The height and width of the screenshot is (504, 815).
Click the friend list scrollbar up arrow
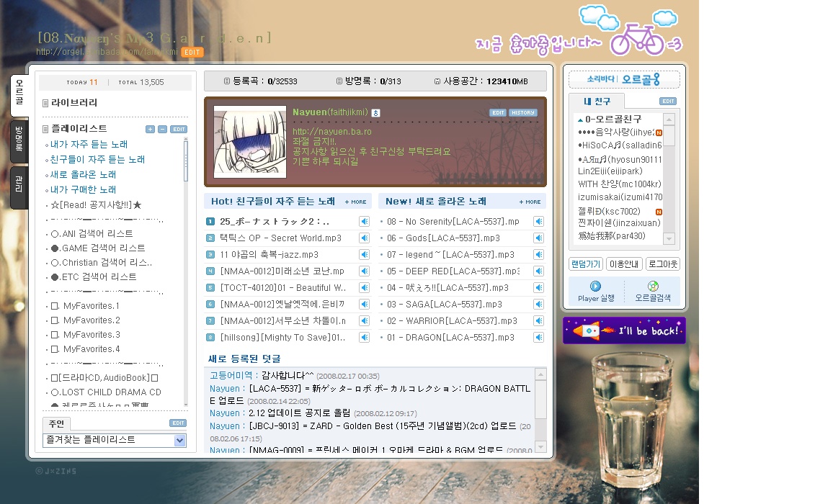pos(669,120)
